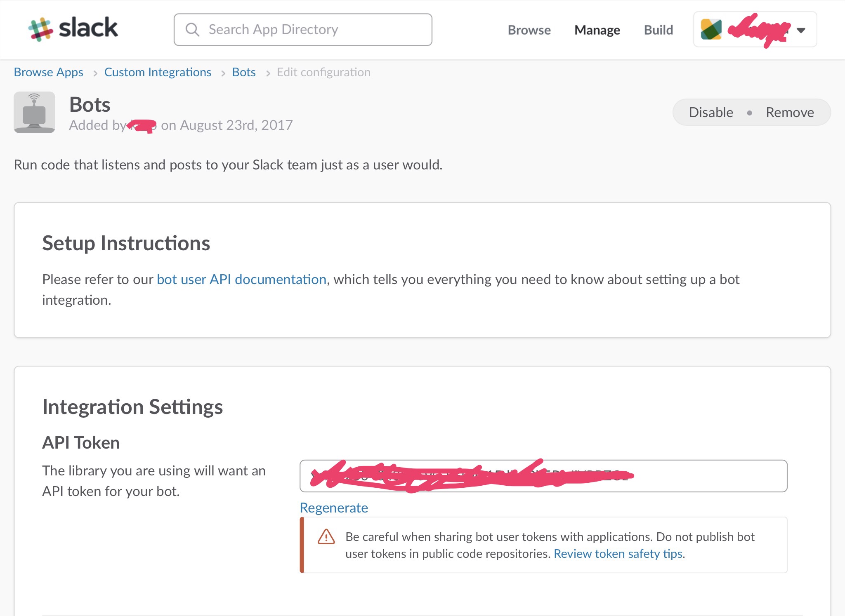This screenshot has width=845, height=616.
Task: Click the gray Bots app icon
Action: click(35, 112)
